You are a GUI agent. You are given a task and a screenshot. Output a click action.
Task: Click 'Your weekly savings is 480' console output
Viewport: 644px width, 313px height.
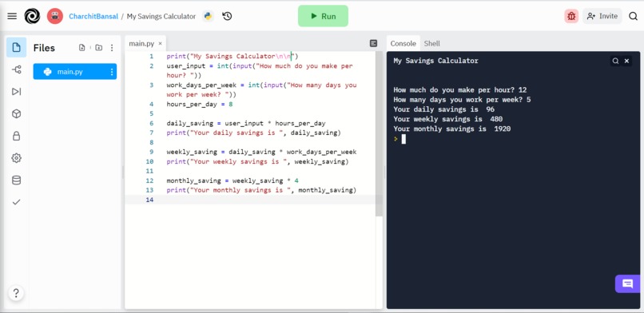(x=447, y=120)
